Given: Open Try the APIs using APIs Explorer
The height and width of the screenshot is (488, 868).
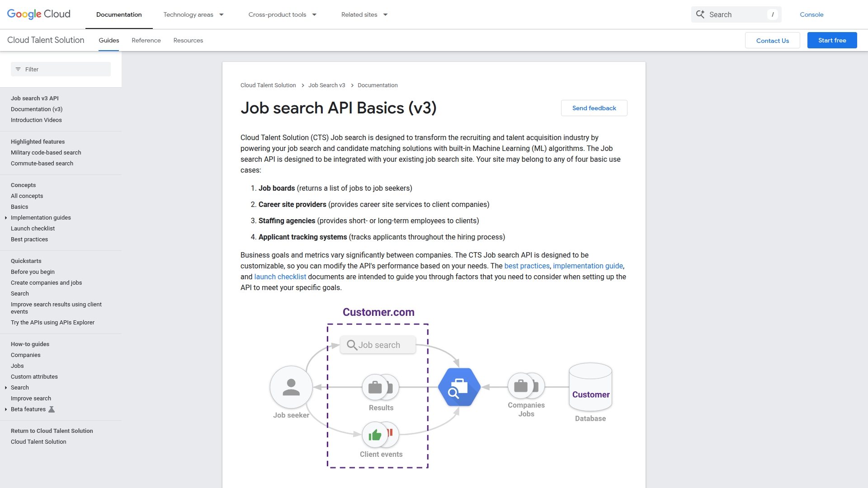Looking at the screenshot, I should point(52,323).
